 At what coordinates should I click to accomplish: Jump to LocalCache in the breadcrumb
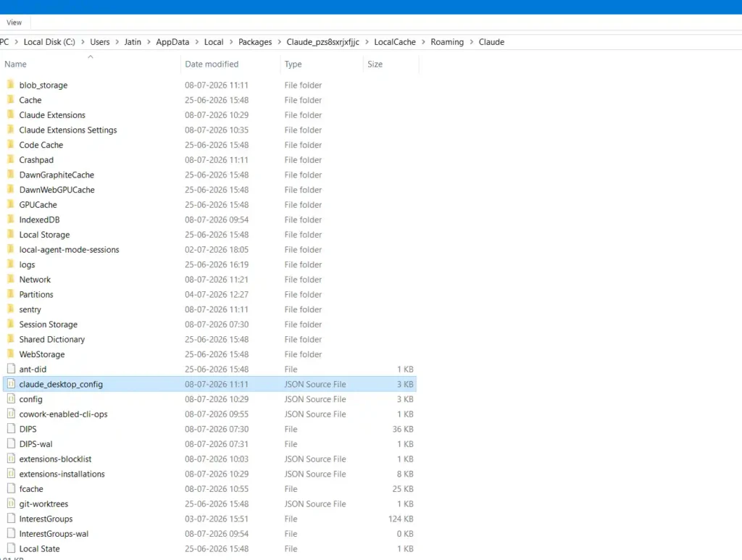[x=395, y=41]
